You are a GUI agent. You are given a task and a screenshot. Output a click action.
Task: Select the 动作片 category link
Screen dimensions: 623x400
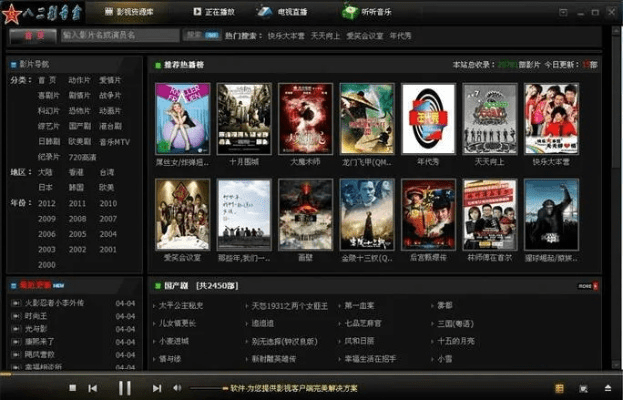[x=78, y=79]
